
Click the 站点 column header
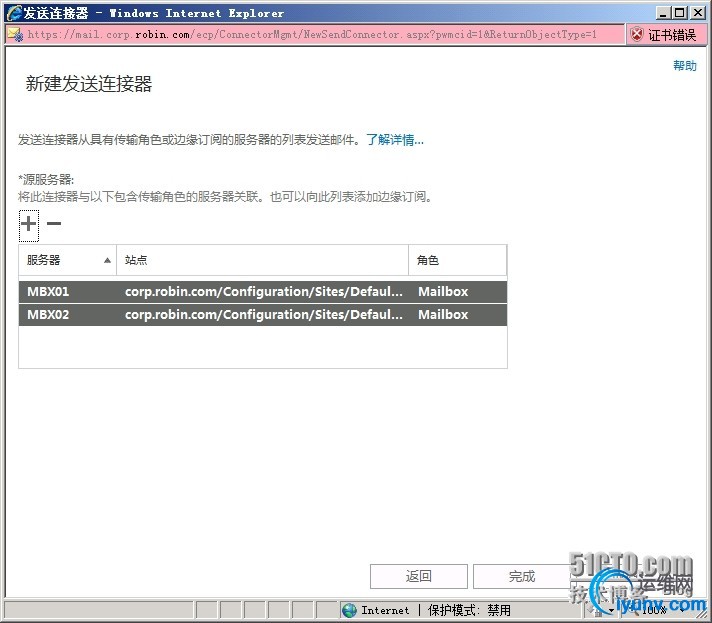(x=262, y=260)
